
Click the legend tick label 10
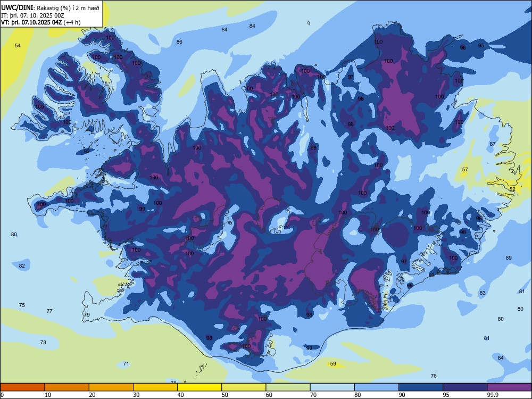(48, 395)
